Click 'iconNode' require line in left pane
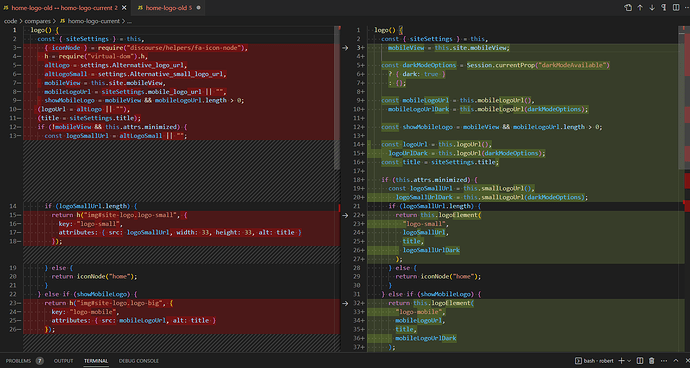The height and width of the screenshot is (368, 690). click(x=146, y=48)
